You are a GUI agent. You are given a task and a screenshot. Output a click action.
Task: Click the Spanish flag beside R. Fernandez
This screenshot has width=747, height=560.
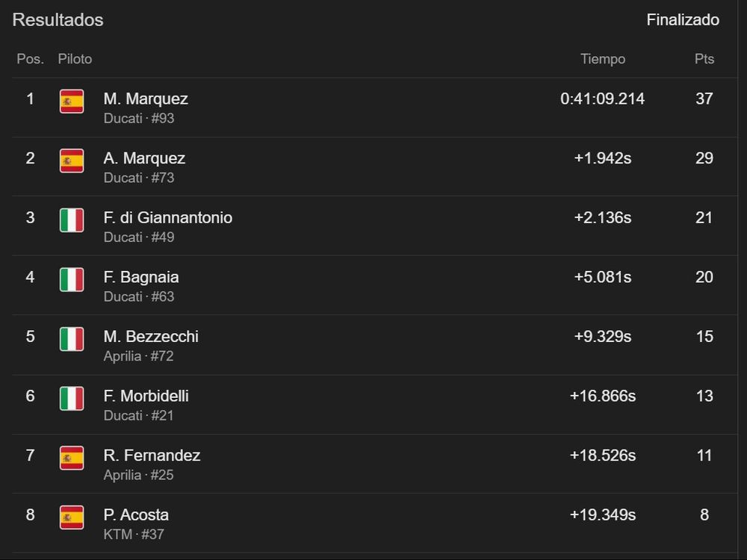(x=72, y=458)
